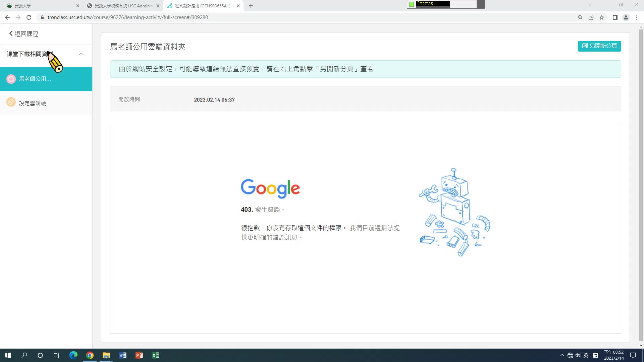644x362 pixels.
Task: Launch Microsoft Edge from taskbar
Action: [x=73, y=355]
